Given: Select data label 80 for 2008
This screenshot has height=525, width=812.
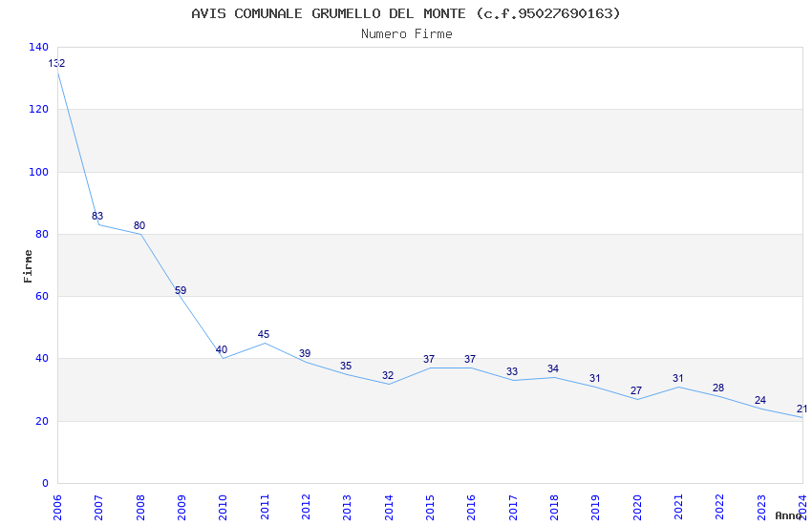Looking at the screenshot, I should click(139, 225).
